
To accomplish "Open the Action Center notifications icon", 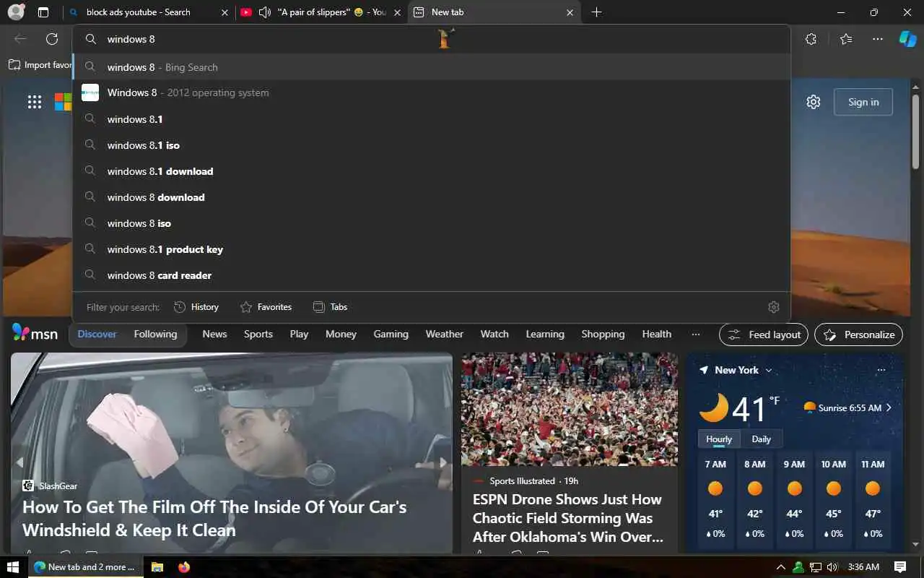I will [x=900, y=567].
